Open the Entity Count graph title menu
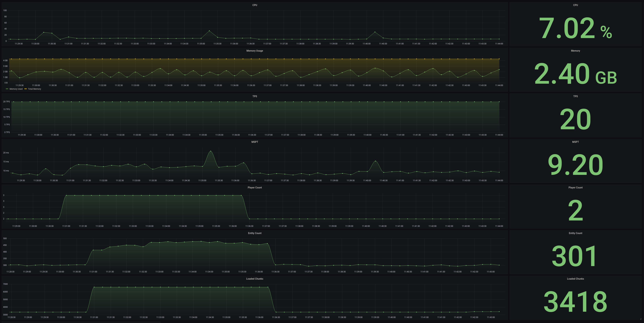Image resolution: width=644 pixels, height=323 pixels. point(255,233)
